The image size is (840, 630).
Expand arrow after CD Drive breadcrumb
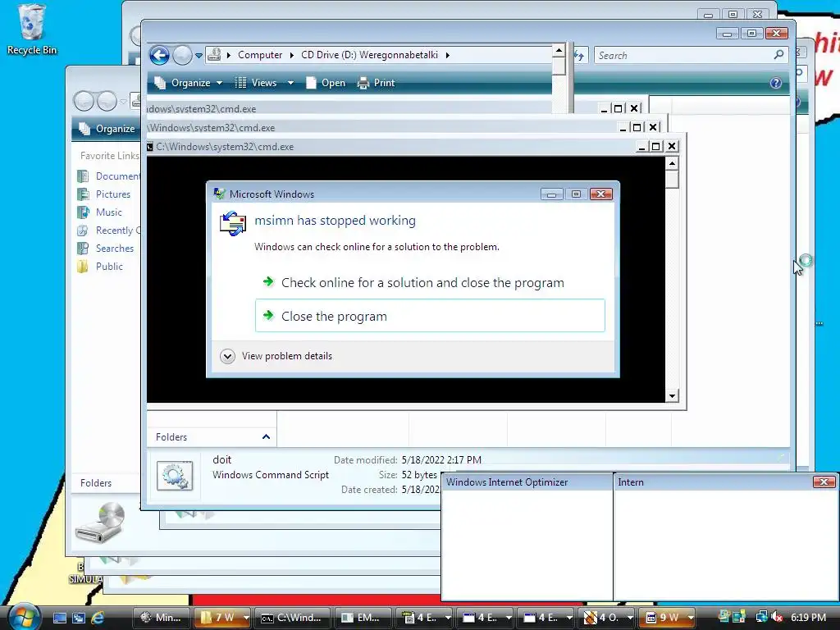[447, 55]
